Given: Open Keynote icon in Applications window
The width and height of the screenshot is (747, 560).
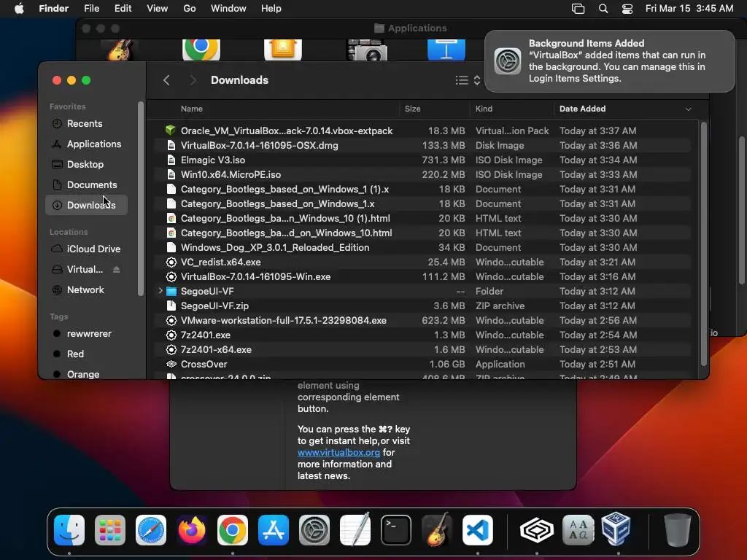Looking at the screenshot, I should coord(446,49).
